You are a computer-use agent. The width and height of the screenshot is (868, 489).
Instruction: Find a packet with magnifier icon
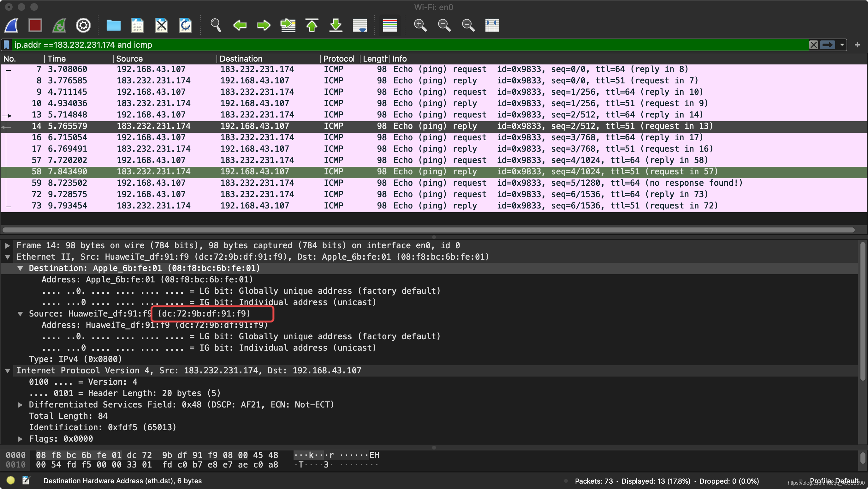point(216,25)
